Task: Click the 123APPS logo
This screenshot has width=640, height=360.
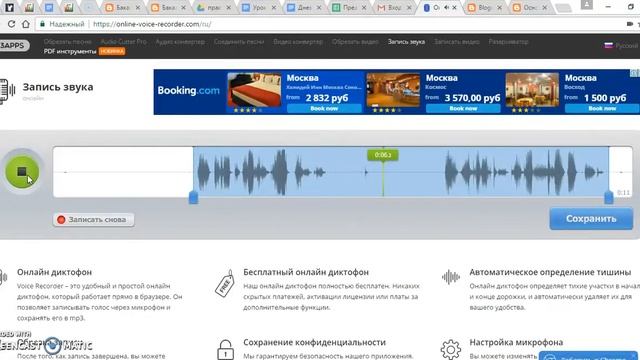Action: tap(14, 45)
